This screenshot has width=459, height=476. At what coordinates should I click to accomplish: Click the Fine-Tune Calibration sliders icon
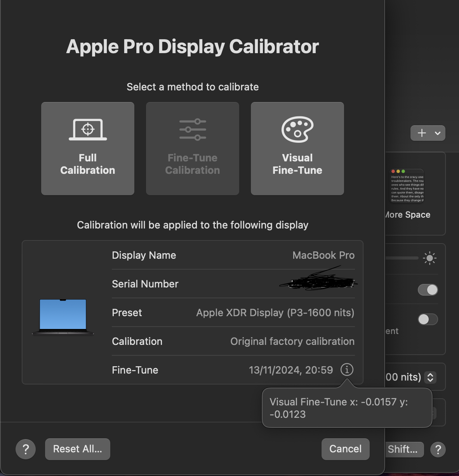192,130
